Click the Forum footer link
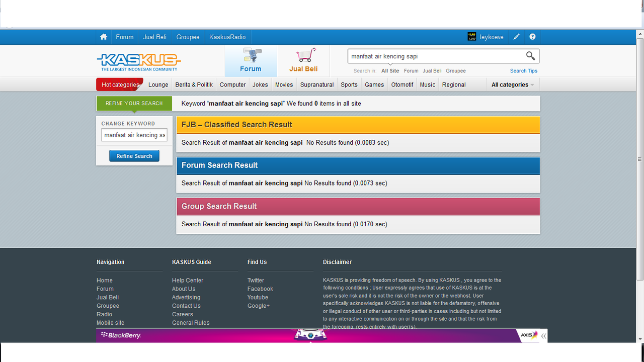The height and width of the screenshot is (362, 644). [105, 289]
